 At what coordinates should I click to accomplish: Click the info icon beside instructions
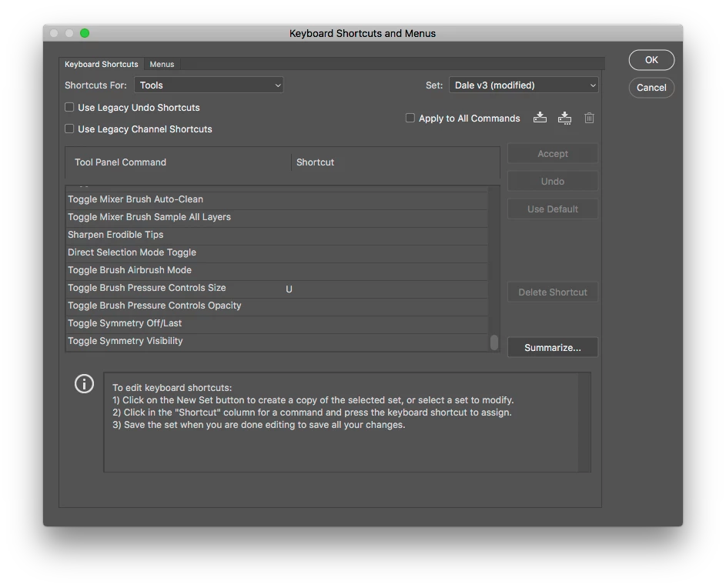(84, 384)
